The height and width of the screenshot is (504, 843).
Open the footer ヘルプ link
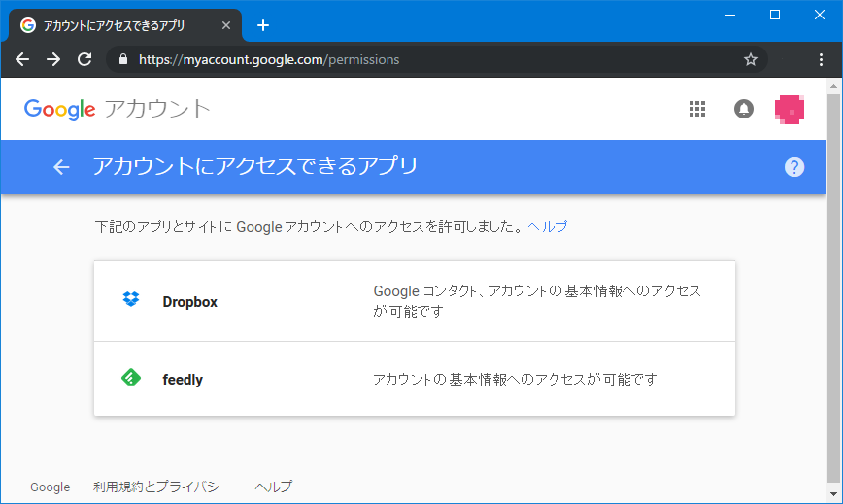click(274, 487)
